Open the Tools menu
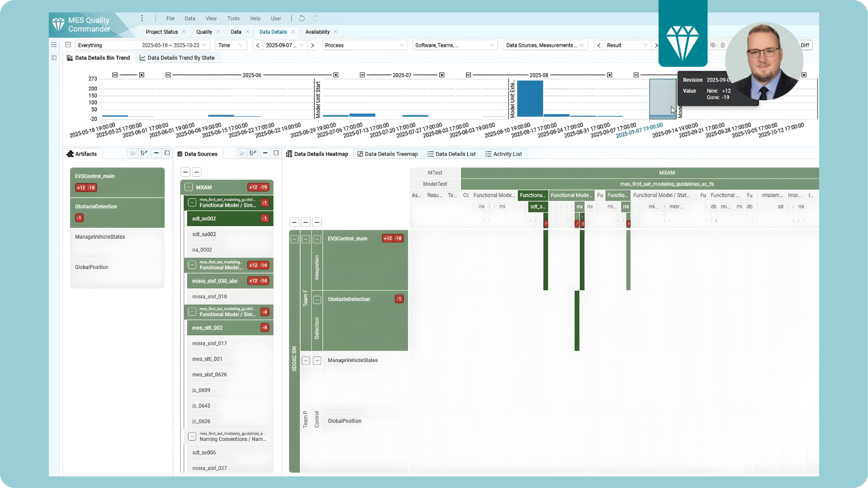The height and width of the screenshot is (488, 868). (233, 19)
